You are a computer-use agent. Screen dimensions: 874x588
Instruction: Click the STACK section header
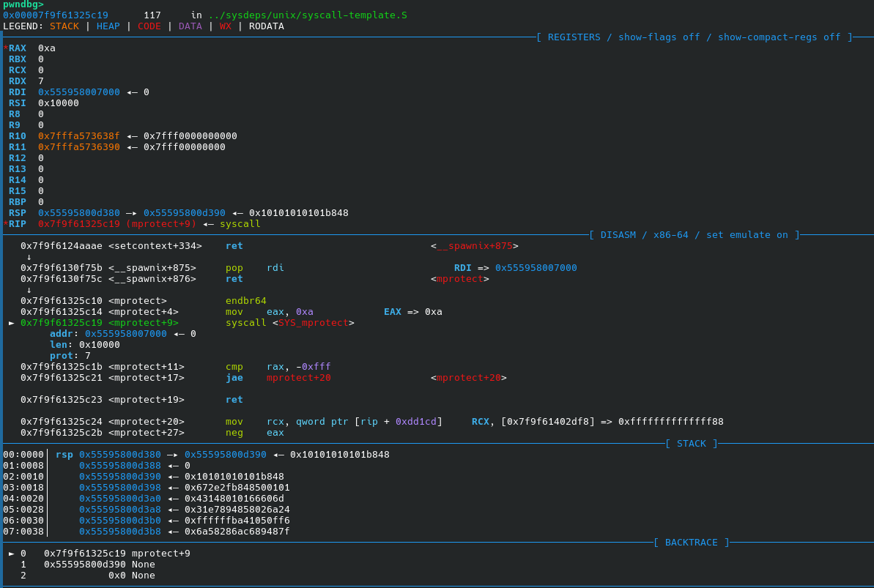pyautogui.click(x=691, y=444)
